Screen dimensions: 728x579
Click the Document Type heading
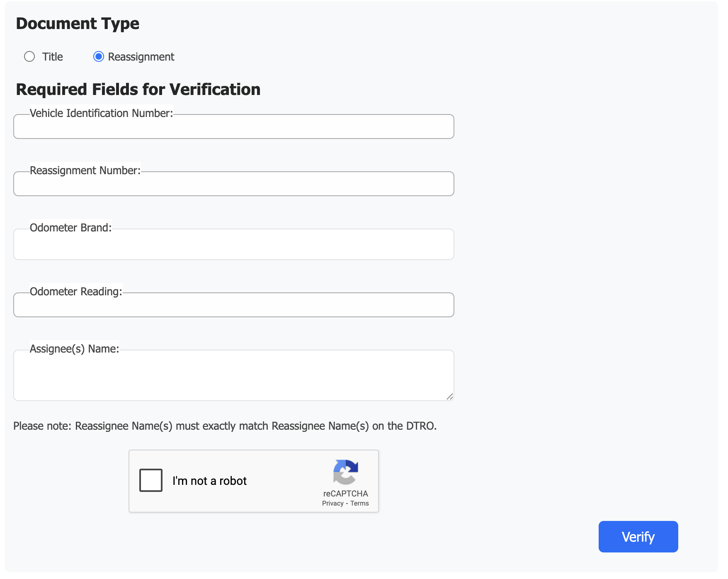tap(78, 24)
